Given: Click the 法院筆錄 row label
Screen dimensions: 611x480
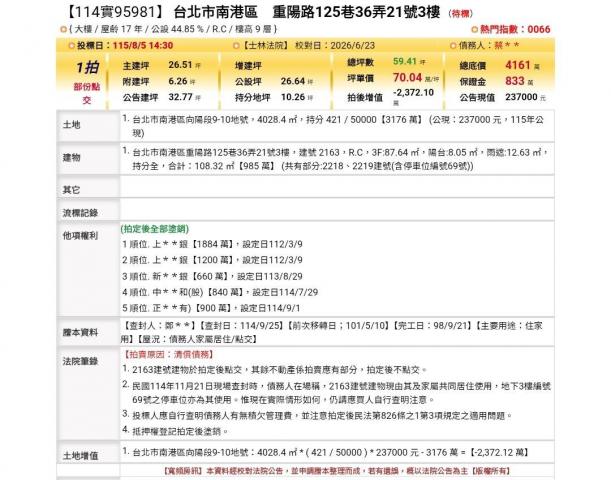Looking at the screenshot, I should (x=80, y=361).
